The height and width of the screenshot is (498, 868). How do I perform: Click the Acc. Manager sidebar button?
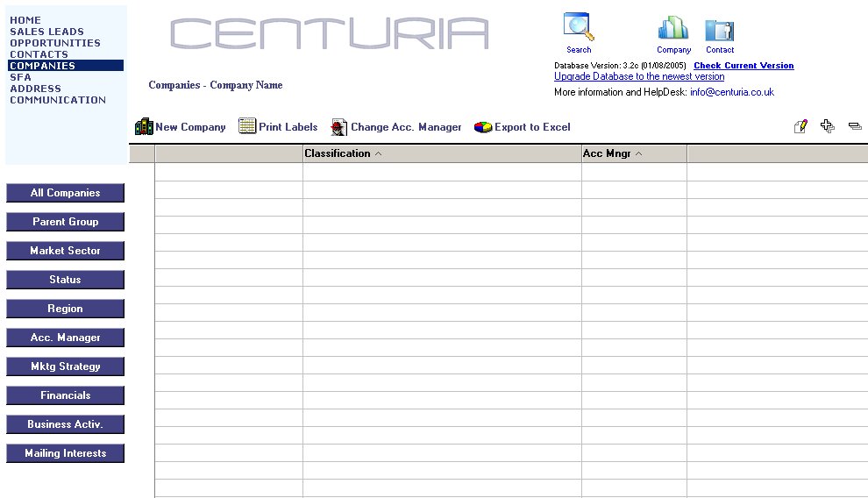pos(66,337)
